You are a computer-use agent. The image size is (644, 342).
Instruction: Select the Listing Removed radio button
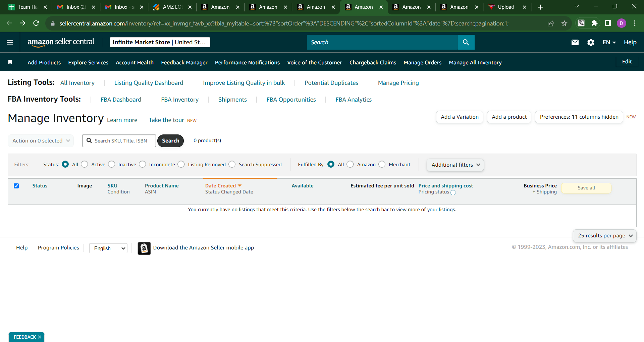point(181,164)
